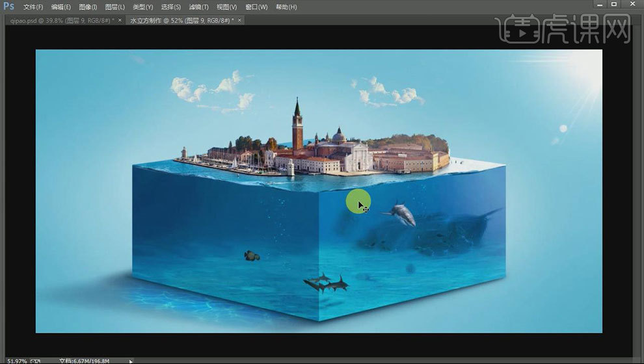The image size is (644, 364).
Task: Open the 编辑(E) menu
Action: 60,7
